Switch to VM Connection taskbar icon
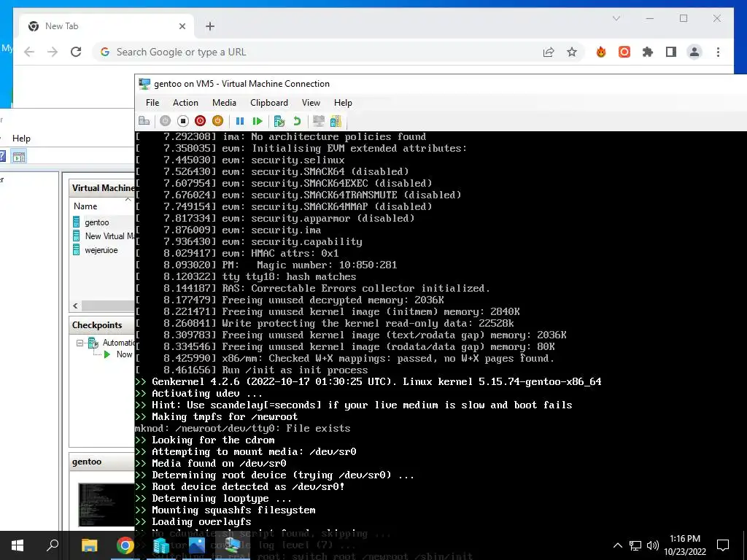Image resolution: width=747 pixels, height=560 pixels. pyautogui.click(x=232, y=545)
